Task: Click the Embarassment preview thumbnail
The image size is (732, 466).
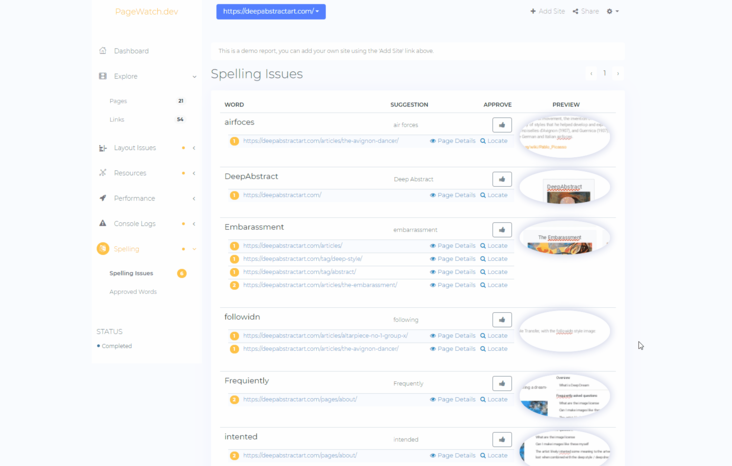Action: point(565,238)
